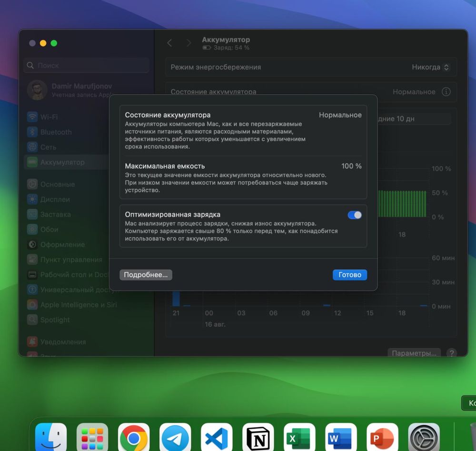
Task: Click the Нормальное status in the dialog
Action: pos(340,115)
